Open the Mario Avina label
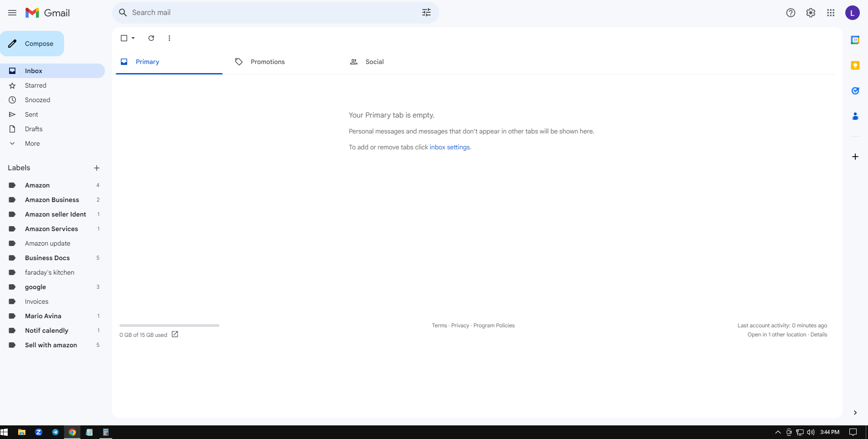868x439 pixels. pyautogui.click(x=52, y=316)
